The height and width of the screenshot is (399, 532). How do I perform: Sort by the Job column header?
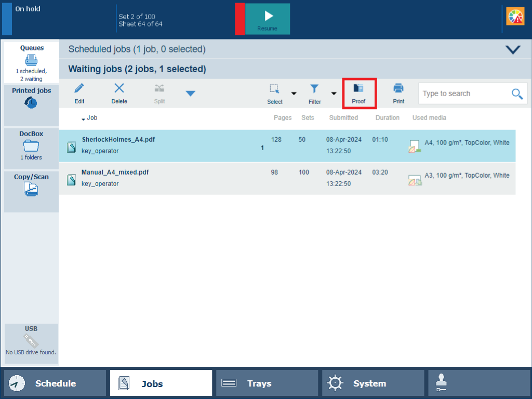tap(91, 118)
